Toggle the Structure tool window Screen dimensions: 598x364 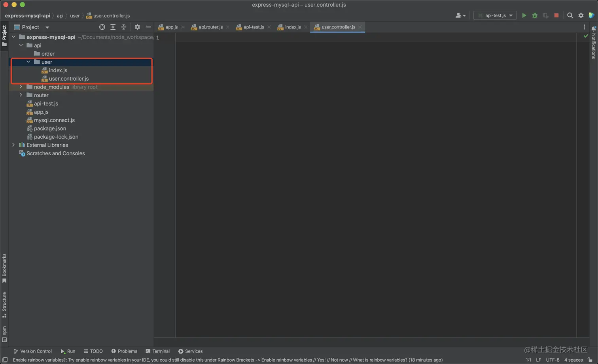(4, 305)
